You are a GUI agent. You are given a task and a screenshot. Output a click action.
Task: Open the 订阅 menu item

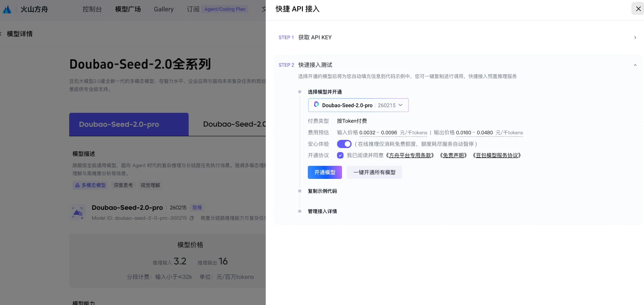[x=193, y=9]
